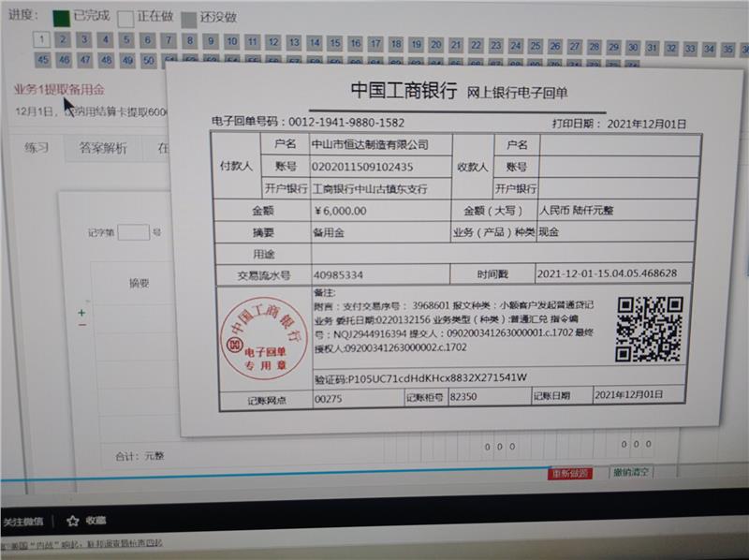Click the 记字第 voucher number input field
The height and width of the screenshot is (560, 749).
[x=134, y=232]
